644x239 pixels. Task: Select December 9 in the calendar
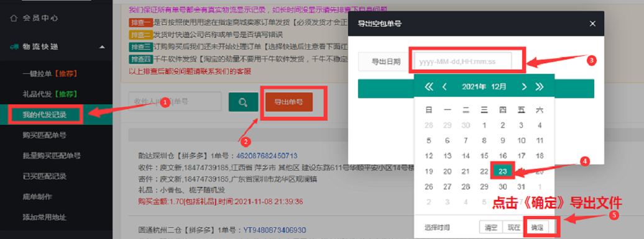[503, 141]
